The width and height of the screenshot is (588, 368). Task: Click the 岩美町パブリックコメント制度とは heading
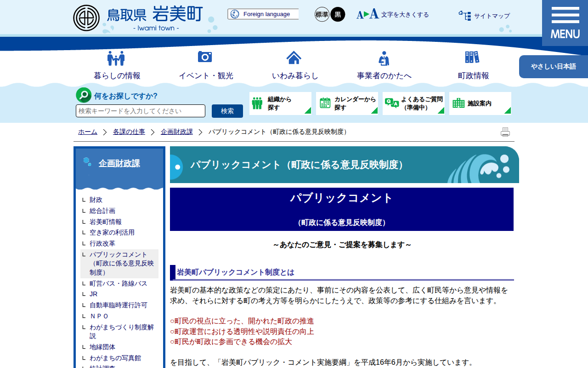[236, 272]
